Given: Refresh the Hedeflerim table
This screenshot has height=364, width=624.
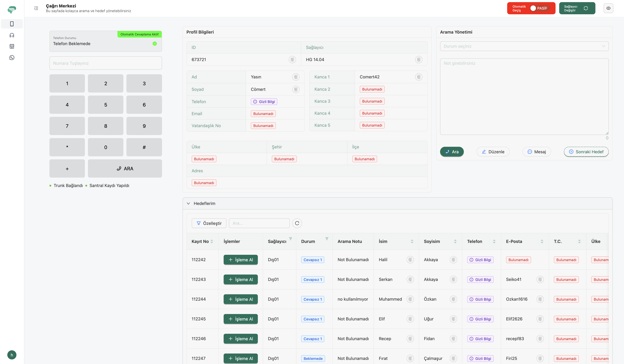Looking at the screenshot, I should [297, 223].
